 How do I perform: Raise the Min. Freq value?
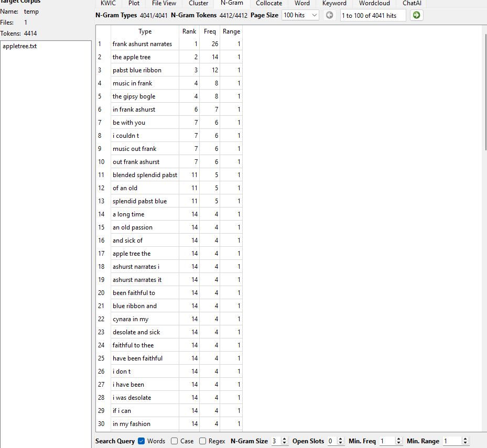(398, 439)
